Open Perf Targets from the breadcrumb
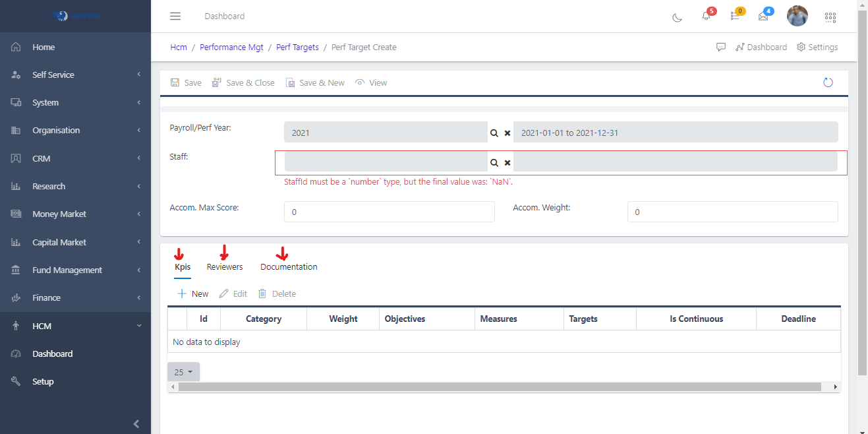868x434 pixels. [297, 47]
